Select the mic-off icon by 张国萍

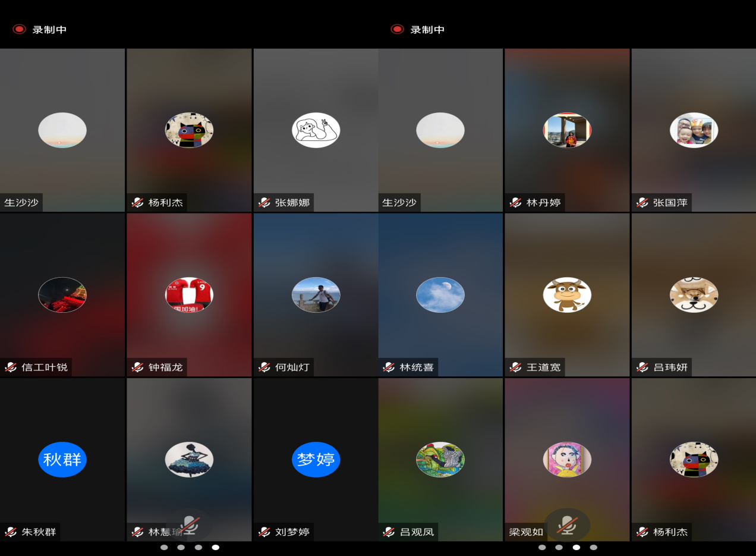642,203
